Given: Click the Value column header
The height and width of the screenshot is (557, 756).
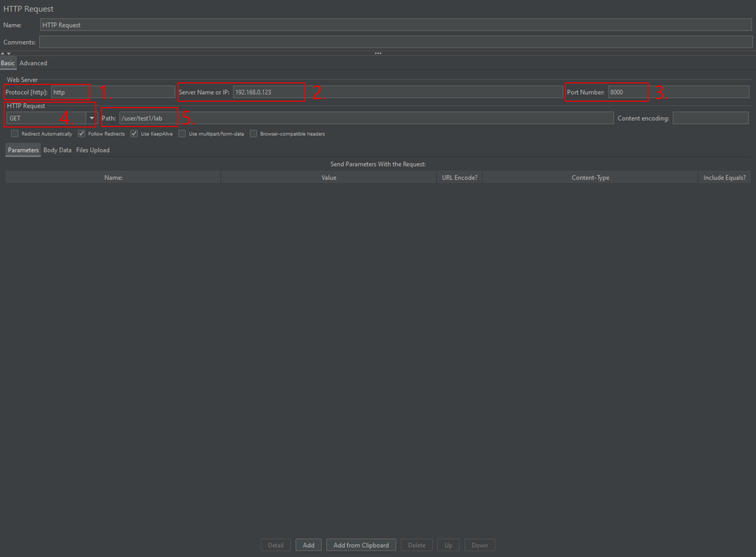Looking at the screenshot, I should pyautogui.click(x=328, y=178).
